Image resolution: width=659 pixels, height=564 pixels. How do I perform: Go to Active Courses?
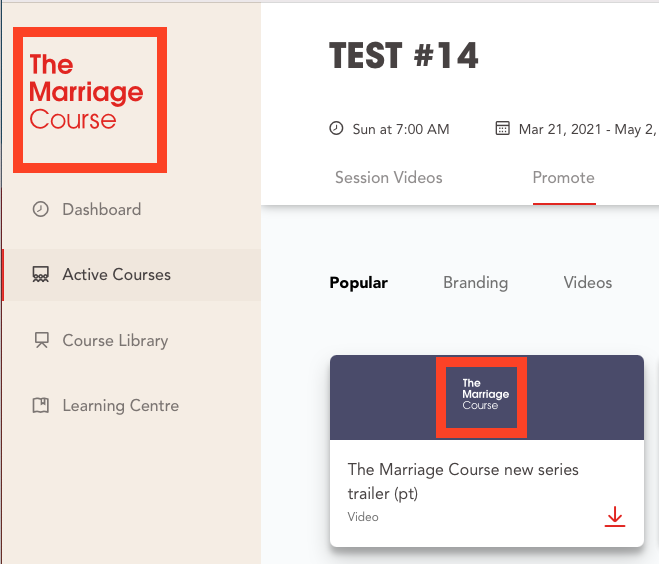click(x=131, y=274)
